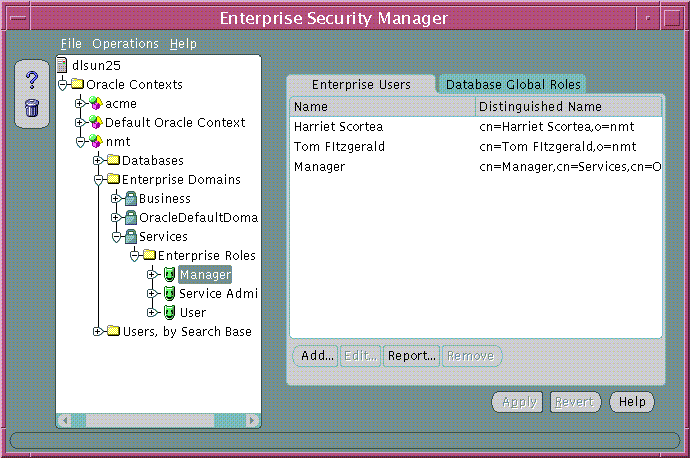This screenshot has width=690, height=458.
Task: Click the Report... button
Action: [411, 356]
